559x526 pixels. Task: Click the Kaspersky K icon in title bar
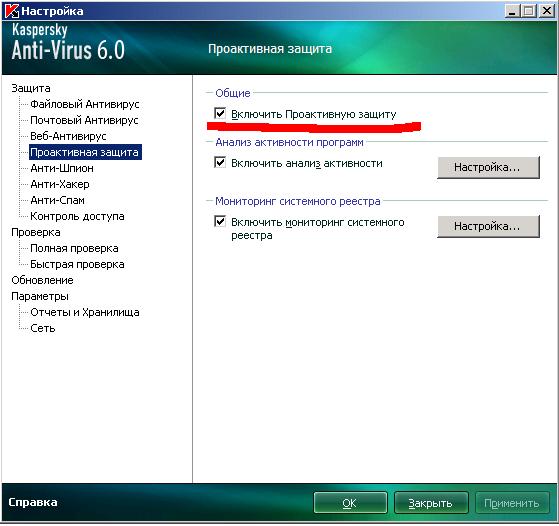click(x=11, y=11)
